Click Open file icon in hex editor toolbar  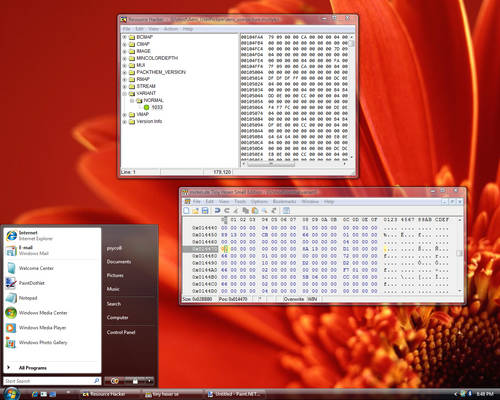point(196,210)
